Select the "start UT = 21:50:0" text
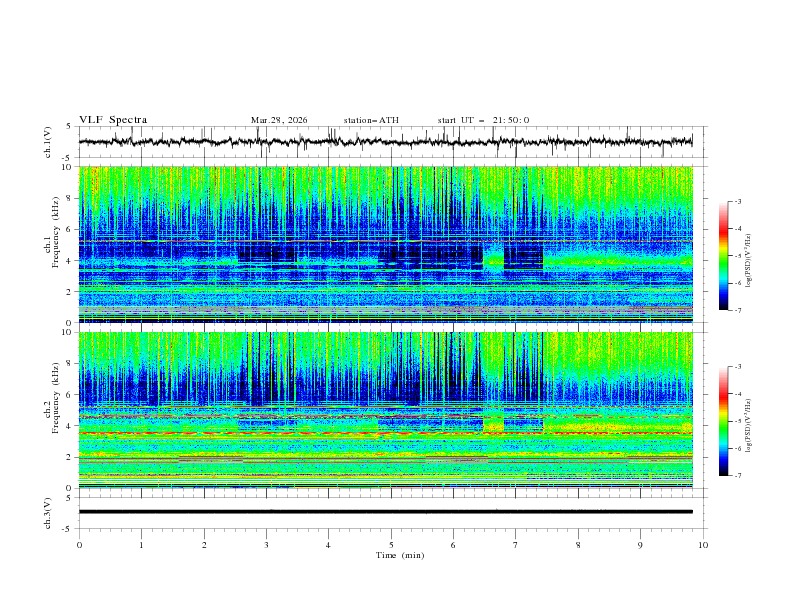The image size is (792, 612). pos(483,120)
